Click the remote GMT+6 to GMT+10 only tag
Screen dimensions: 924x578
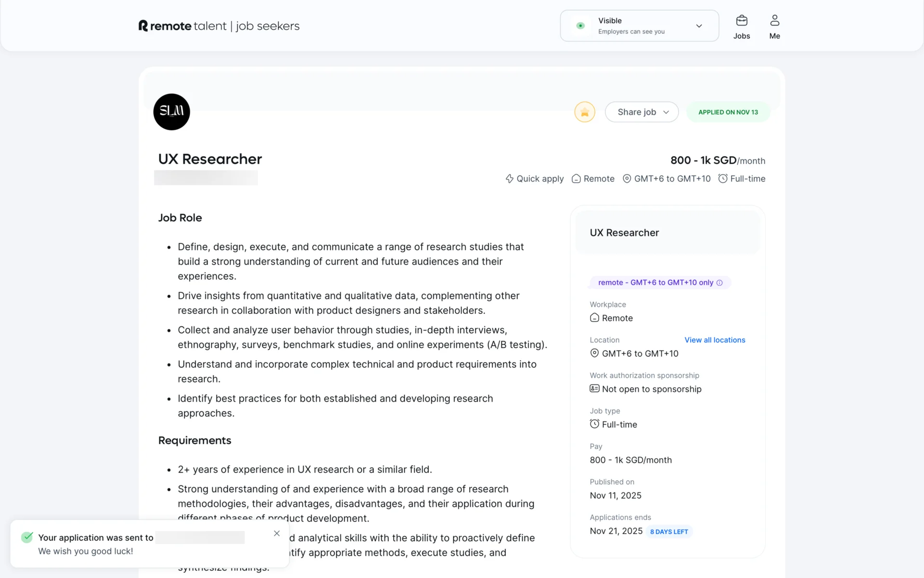pos(655,283)
